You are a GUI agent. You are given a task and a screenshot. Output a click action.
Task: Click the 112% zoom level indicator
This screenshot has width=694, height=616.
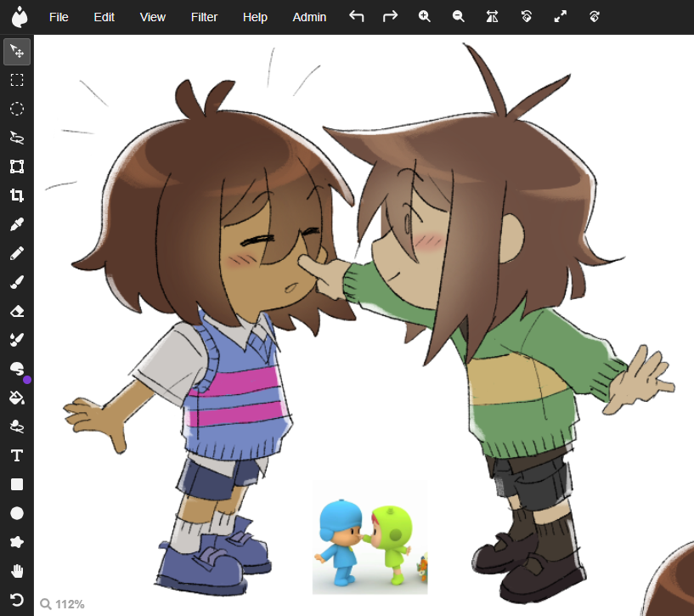tap(62, 604)
